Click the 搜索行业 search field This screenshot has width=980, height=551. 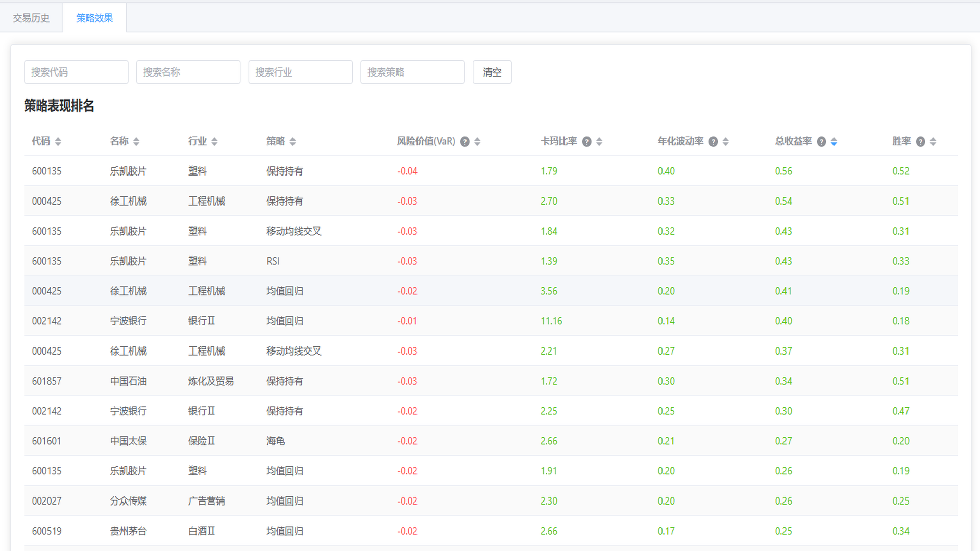coord(300,72)
